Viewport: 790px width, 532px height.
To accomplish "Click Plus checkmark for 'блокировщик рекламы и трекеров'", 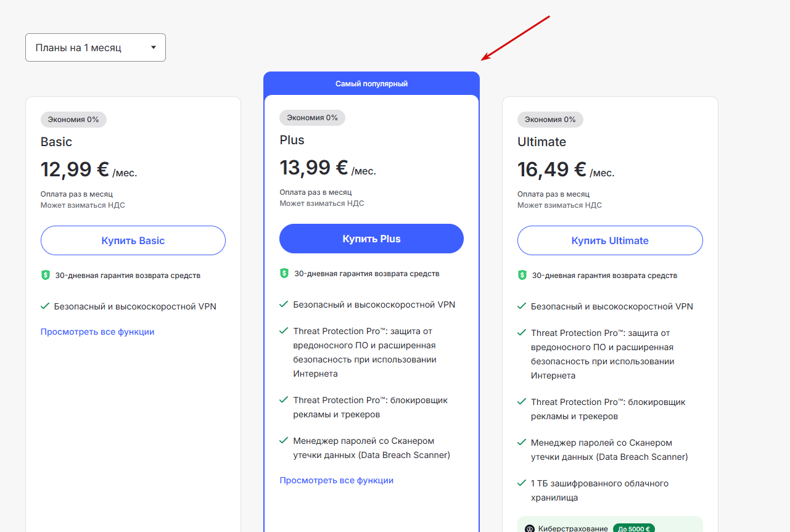I will [284, 399].
